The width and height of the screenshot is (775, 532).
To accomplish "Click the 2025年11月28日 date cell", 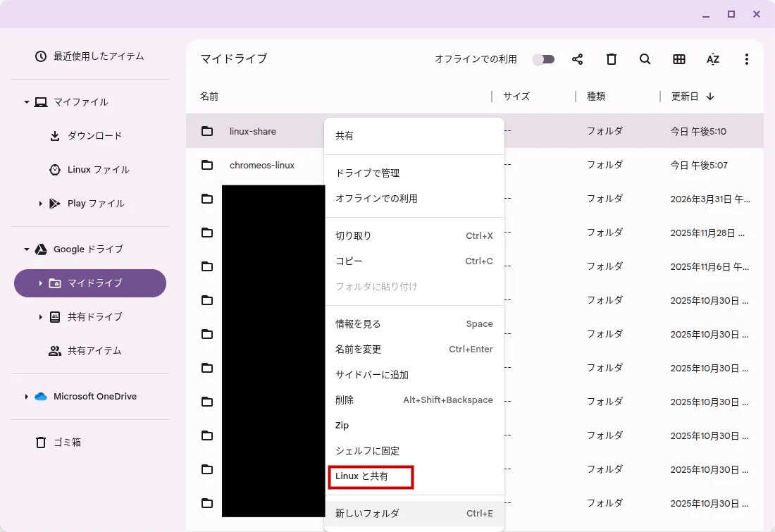I will (707, 233).
